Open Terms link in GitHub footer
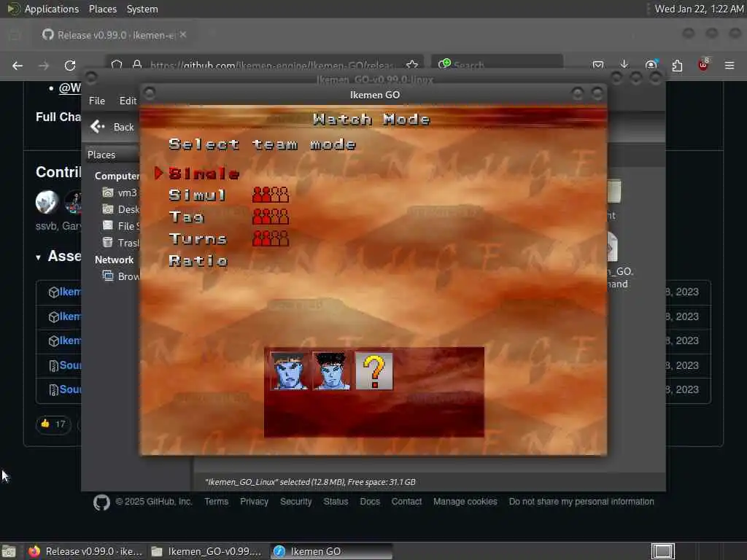Image resolution: width=747 pixels, height=560 pixels. coord(216,502)
